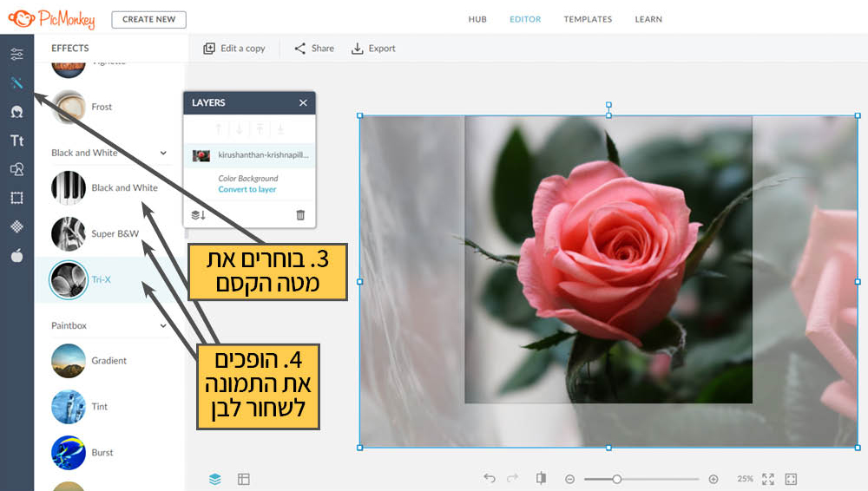Click the Create New button
868x491 pixels.
coord(148,19)
